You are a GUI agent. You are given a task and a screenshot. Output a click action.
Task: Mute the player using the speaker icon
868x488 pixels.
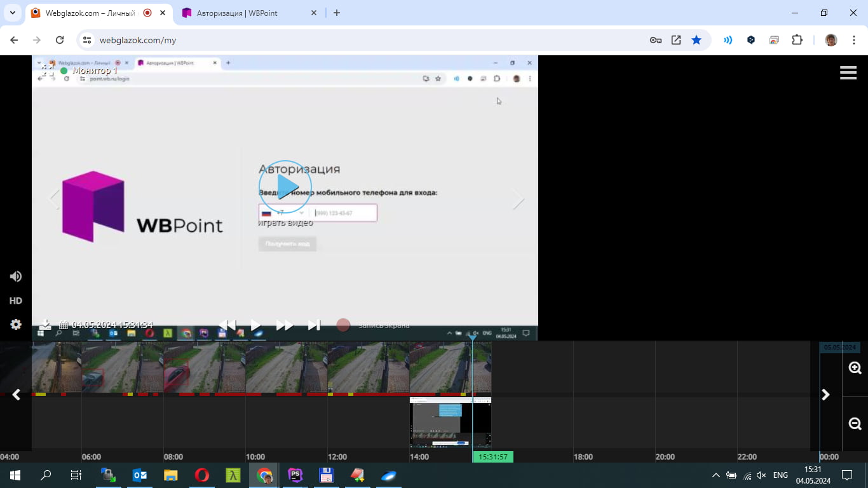click(16, 276)
